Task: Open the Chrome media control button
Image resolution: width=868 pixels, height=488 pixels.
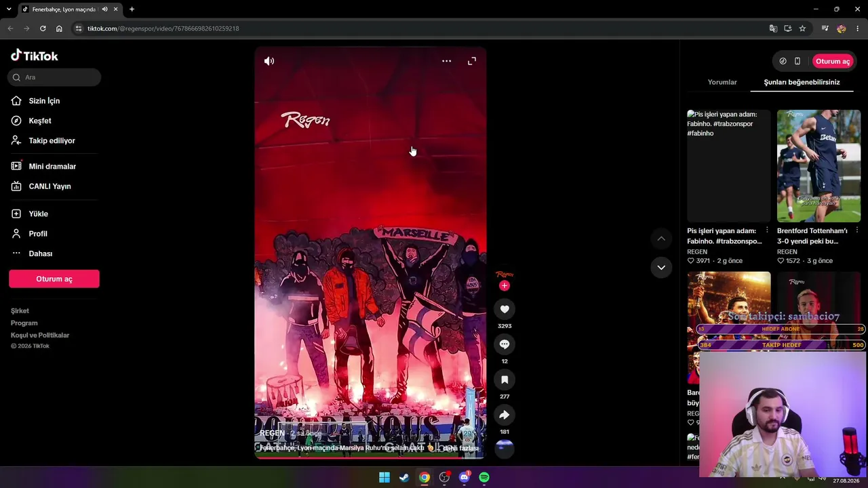Action: (x=825, y=28)
